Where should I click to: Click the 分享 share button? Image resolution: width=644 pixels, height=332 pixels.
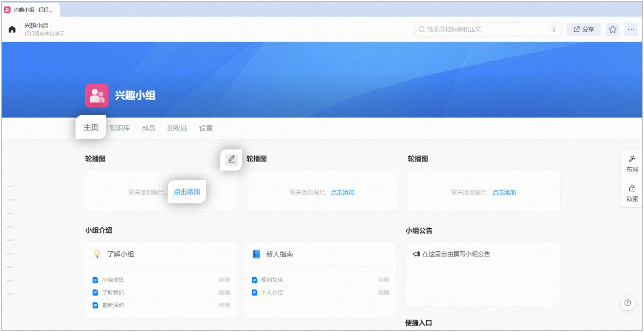[584, 30]
